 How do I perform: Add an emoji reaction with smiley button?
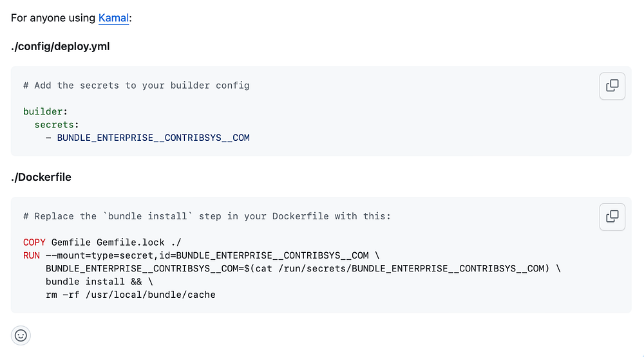click(21, 336)
